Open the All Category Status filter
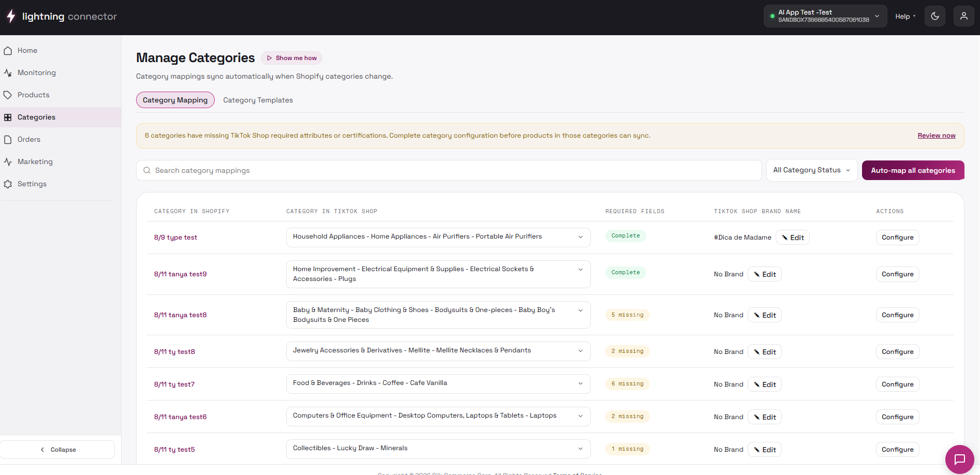 [812, 170]
